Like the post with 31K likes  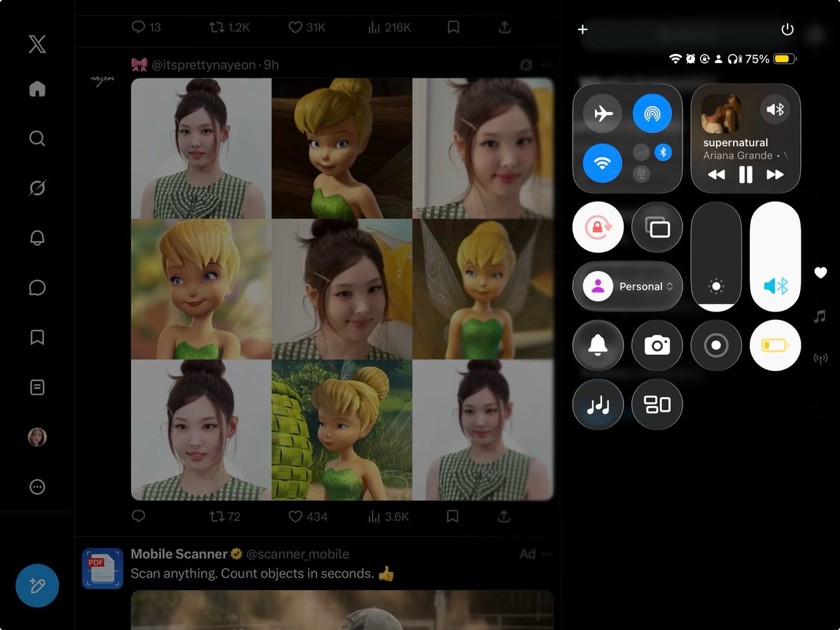[x=307, y=27]
